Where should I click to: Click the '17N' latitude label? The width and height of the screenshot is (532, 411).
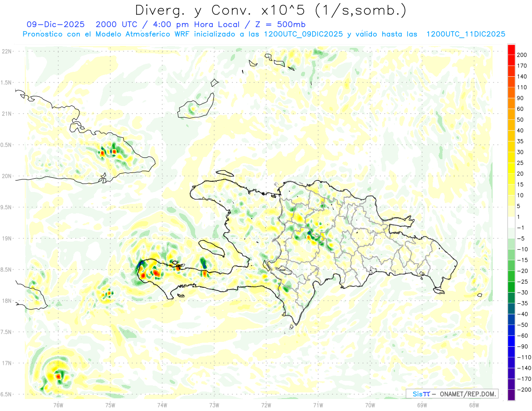click(x=7, y=363)
